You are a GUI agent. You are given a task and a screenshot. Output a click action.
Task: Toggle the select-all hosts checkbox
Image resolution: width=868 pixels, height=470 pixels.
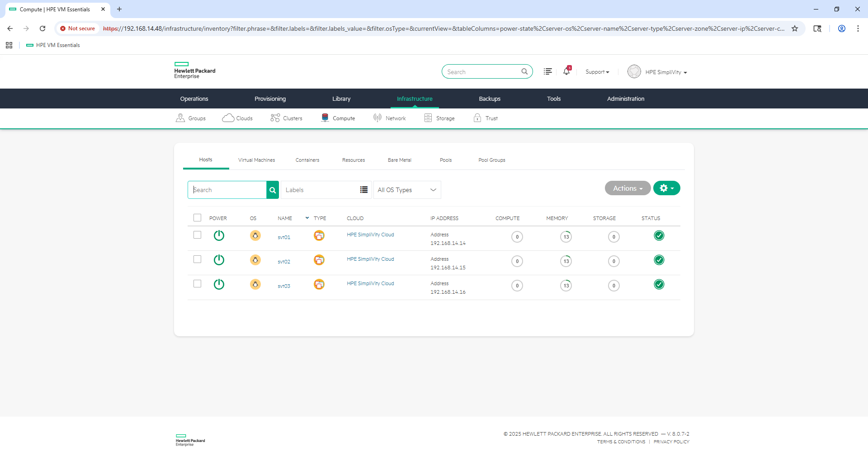[x=197, y=218]
